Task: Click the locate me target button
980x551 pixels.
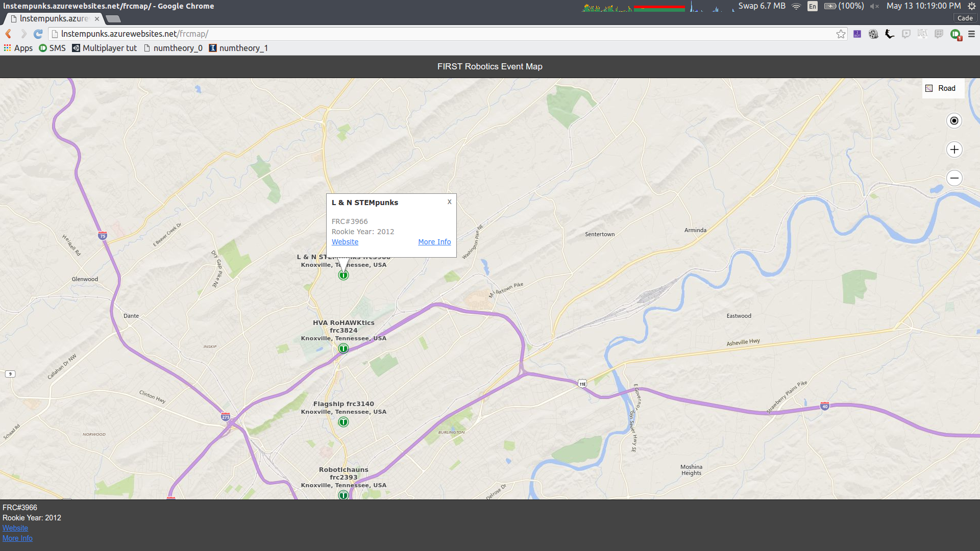Action: pyautogui.click(x=954, y=121)
